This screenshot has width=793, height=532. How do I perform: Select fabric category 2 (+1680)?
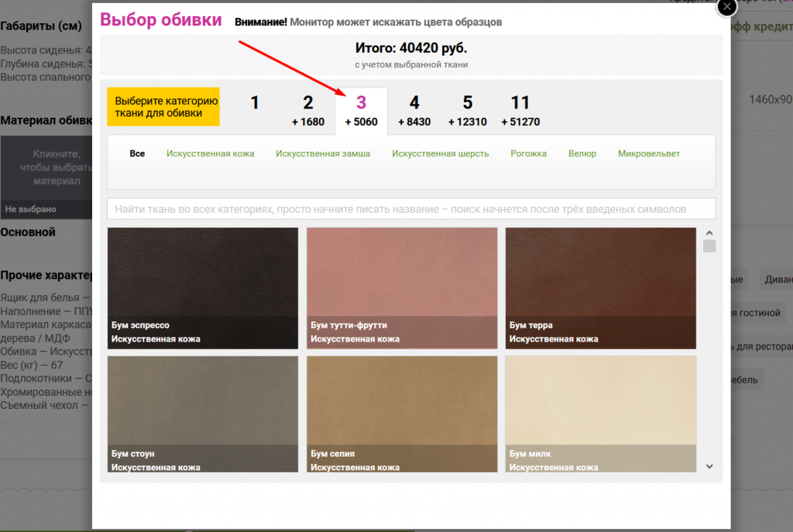click(x=308, y=111)
